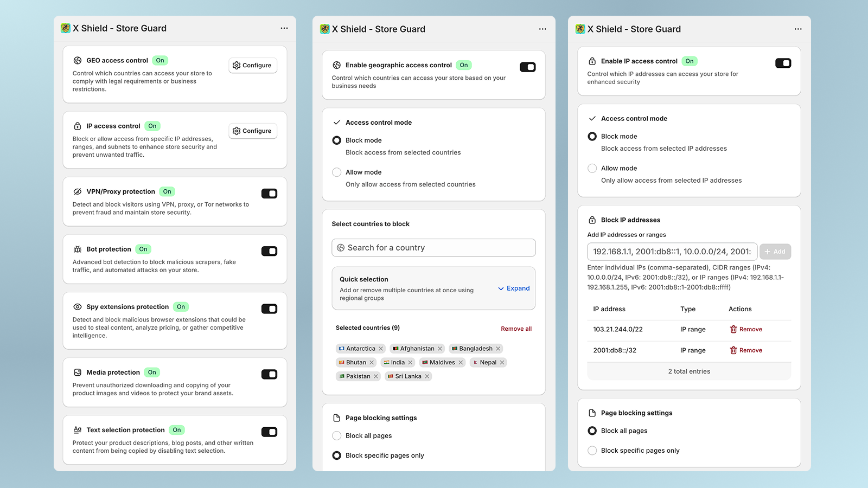868x488 pixels.
Task: Remove Pakistan tag with its X
Action: click(375, 376)
